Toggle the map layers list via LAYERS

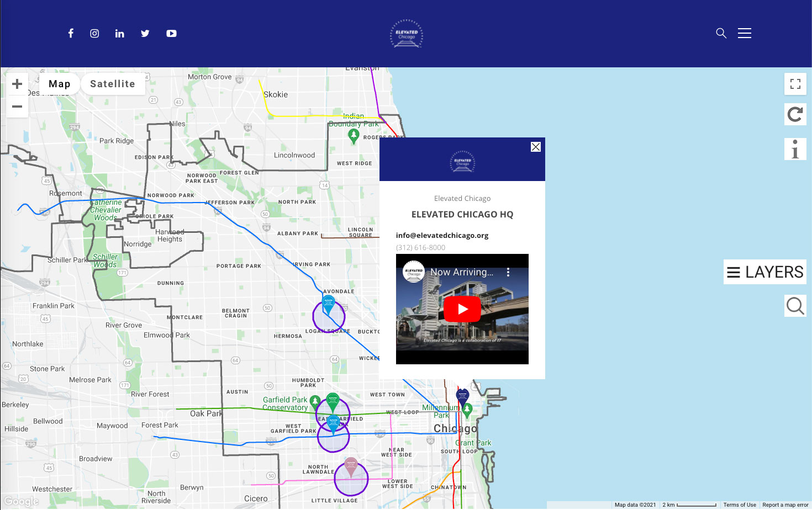pos(764,272)
